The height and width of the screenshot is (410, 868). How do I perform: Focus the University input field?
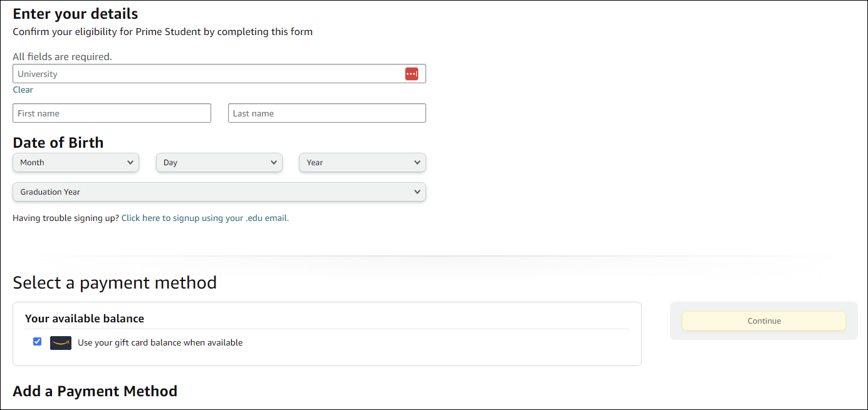tap(219, 74)
